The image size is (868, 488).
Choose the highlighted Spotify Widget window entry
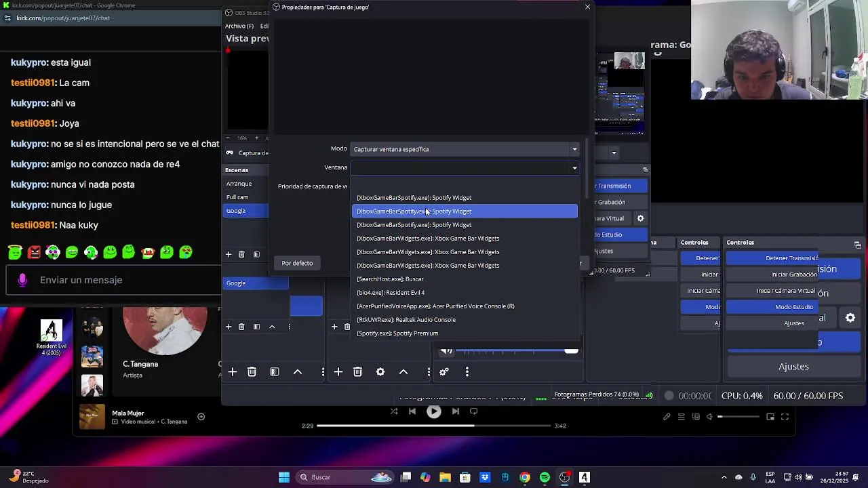[465, 211]
